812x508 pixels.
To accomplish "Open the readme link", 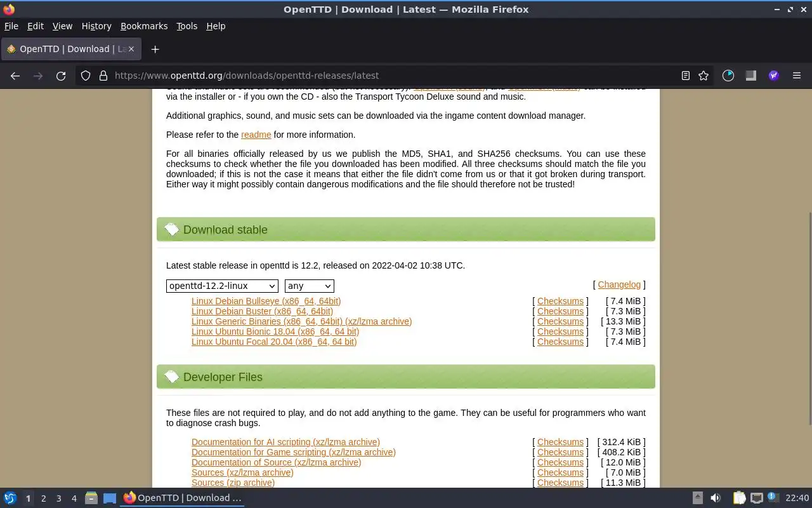I will [x=256, y=135].
